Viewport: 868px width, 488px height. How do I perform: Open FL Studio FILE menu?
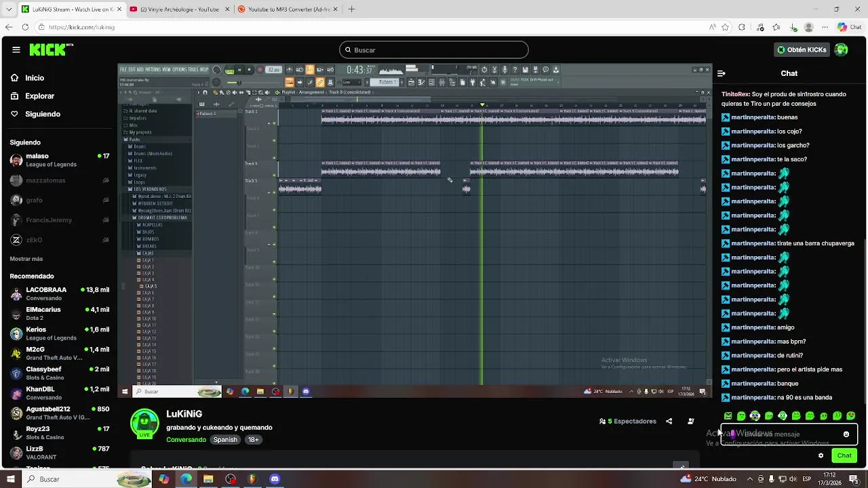pos(123,69)
